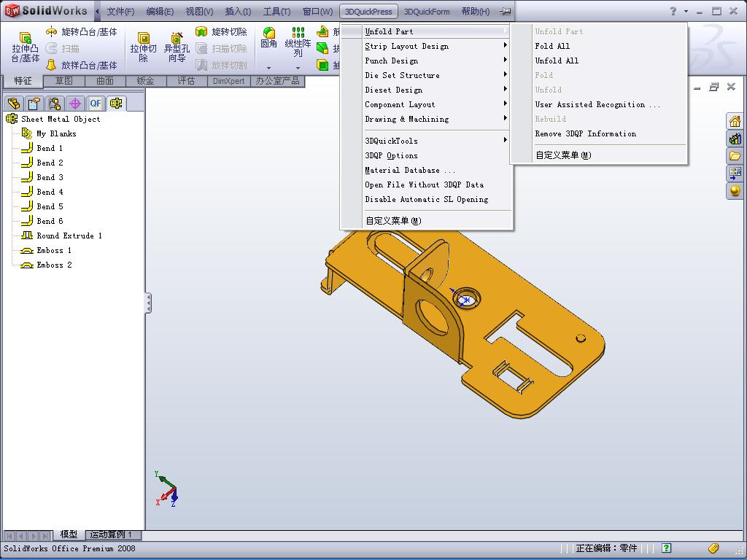Expand the 线性阵列 pattern dropdown arrow
Screen dimensions: 747x560
click(298, 68)
